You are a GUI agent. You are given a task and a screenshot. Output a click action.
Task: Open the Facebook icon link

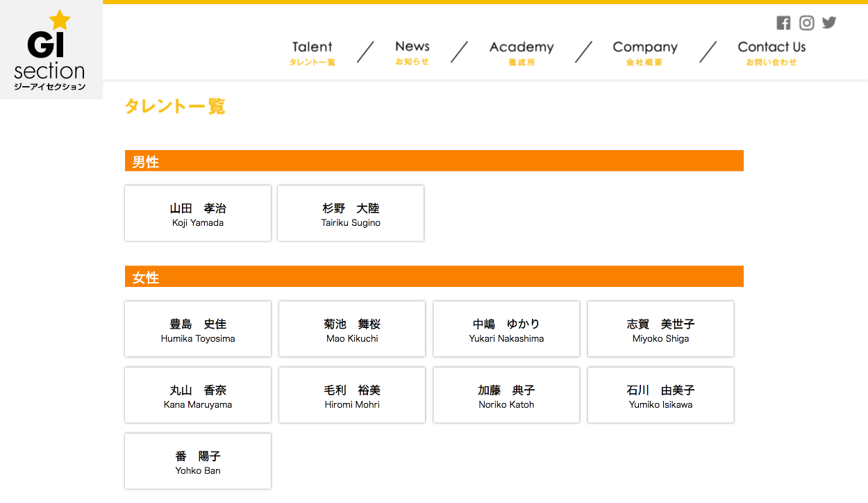click(783, 23)
